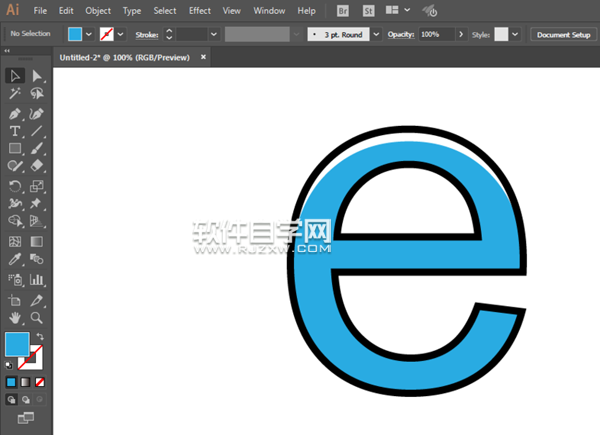Swap fill and stroke colors
Screen dimensions: 600x435
click(40, 336)
